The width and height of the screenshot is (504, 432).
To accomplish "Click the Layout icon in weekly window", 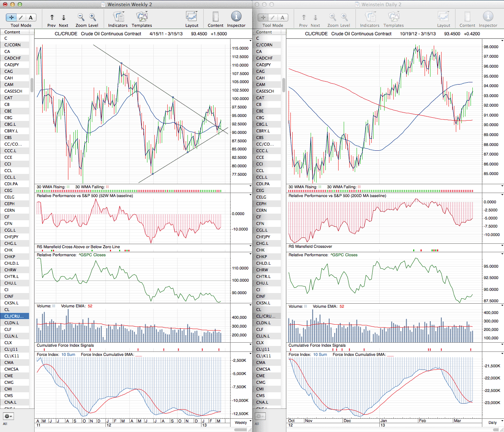I will pos(192,17).
